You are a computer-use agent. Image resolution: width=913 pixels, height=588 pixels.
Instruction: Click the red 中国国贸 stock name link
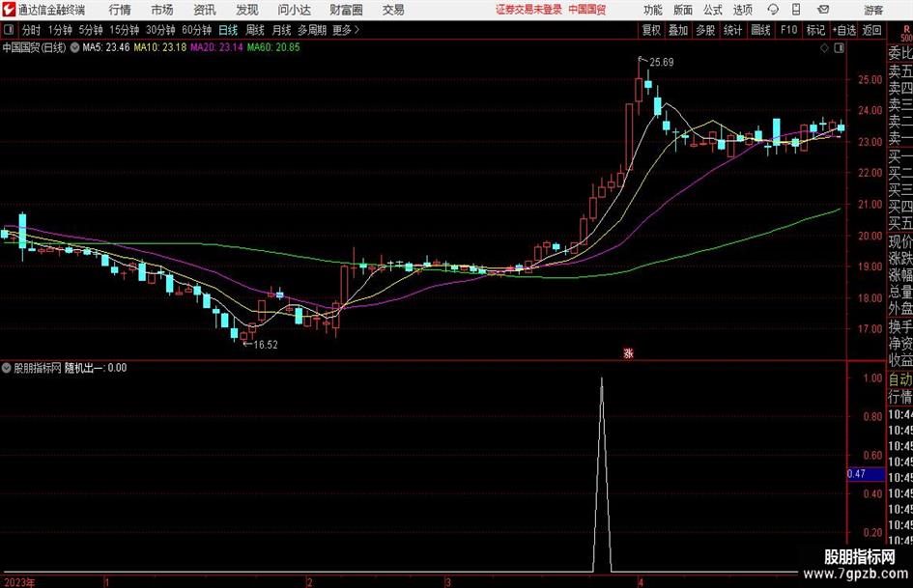pos(587,10)
